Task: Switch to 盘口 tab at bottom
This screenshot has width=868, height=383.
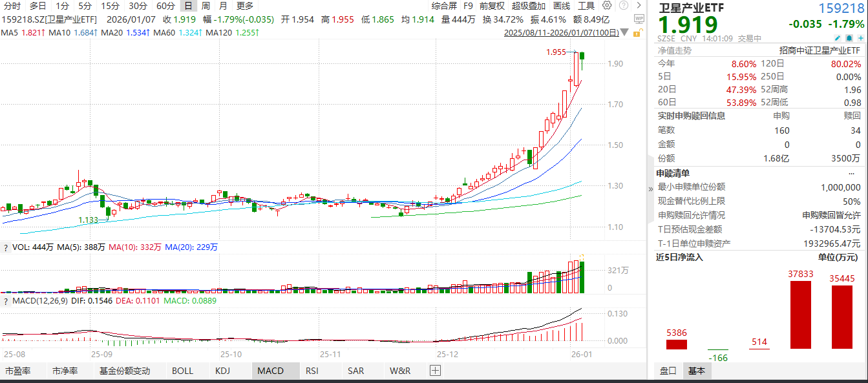Action: (x=668, y=371)
